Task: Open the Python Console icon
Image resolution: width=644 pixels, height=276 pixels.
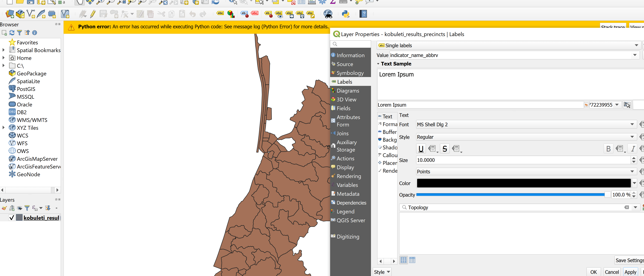Action: coord(346,14)
